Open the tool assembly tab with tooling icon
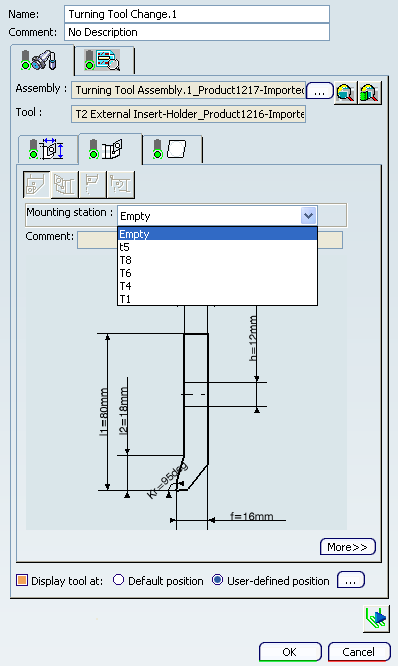Image resolution: width=398 pixels, height=666 pixels. (42, 60)
